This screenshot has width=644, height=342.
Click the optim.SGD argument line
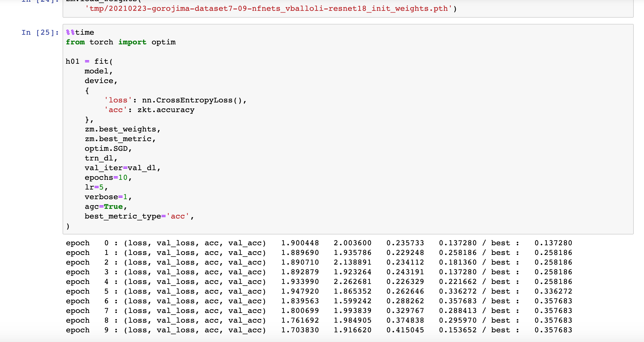108,149
